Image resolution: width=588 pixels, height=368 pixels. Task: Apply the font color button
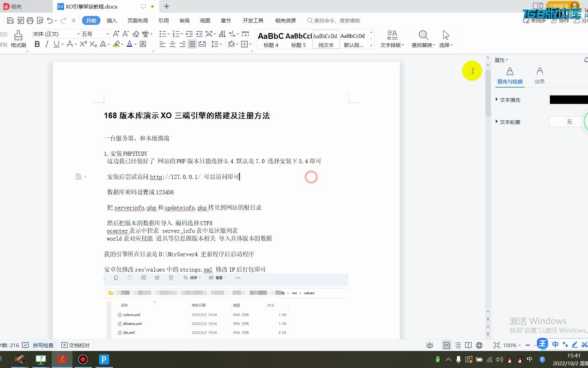click(129, 44)
